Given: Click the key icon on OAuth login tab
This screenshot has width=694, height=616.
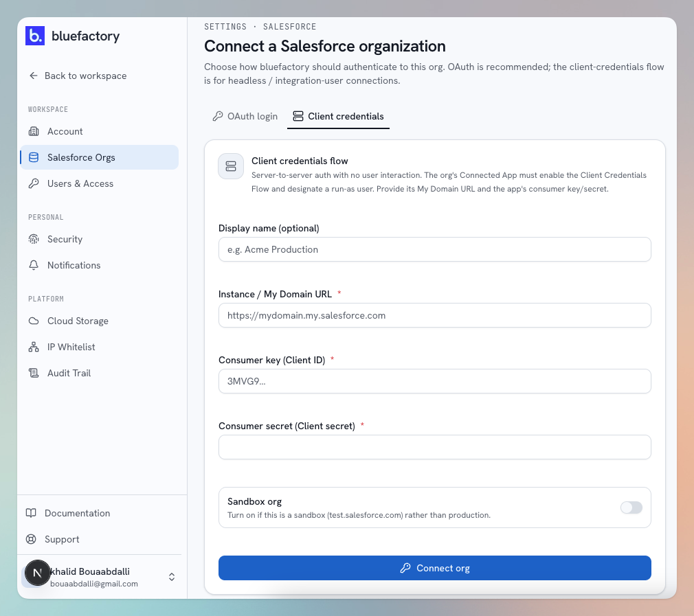Looking at the screenshot, I should [x=218, y=116].
